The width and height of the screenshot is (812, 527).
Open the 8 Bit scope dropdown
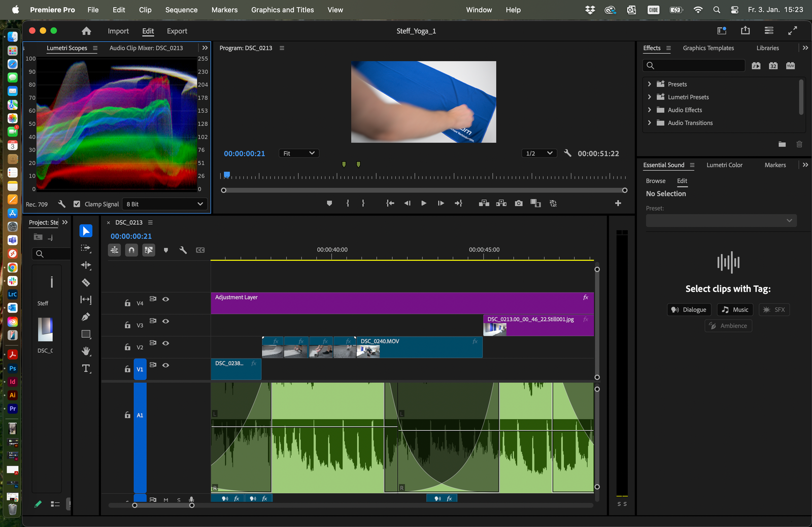pos(165,204)
